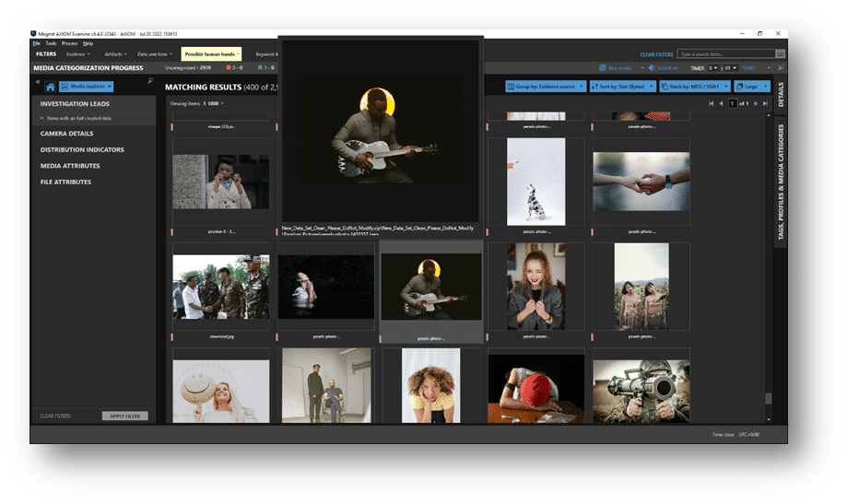Select thumbnail of woman adjusting bow tie
The height and width of the screenshot is (504, 848).
click(x=220, y=182)
